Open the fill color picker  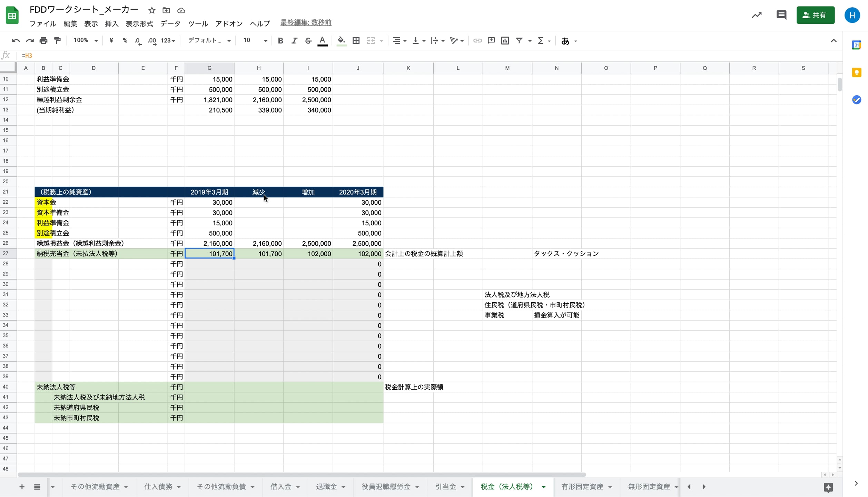341,41
